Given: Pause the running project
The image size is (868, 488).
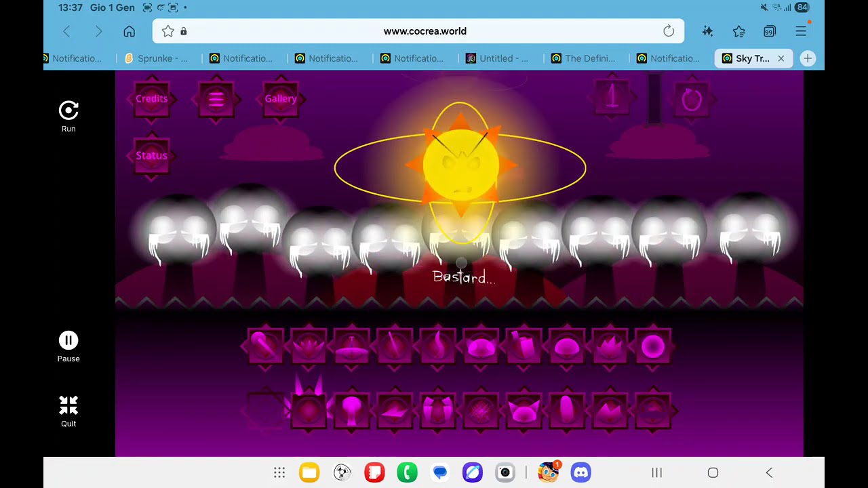Looking at the screenshot, I should pyautogui.click(x=68, y=346).
